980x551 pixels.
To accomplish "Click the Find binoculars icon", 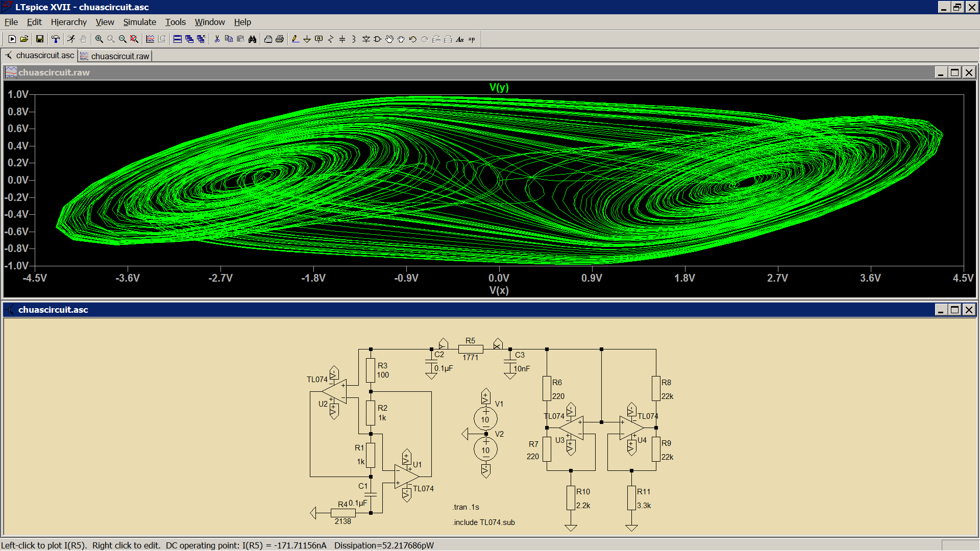I will pos(252,39).
